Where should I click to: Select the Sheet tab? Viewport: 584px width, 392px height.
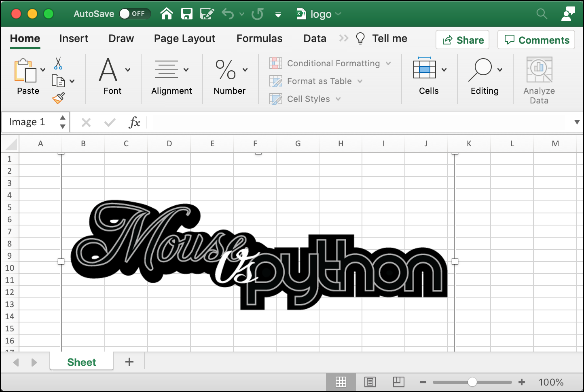[82, 362]
